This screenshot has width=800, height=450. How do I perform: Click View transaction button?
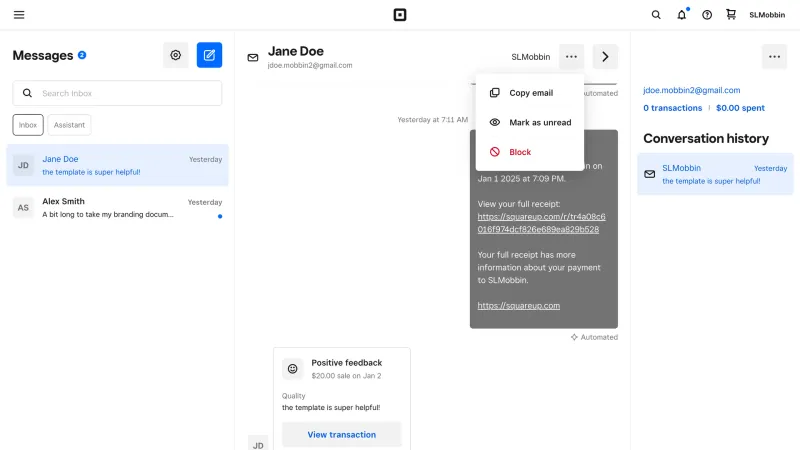point(342,435)
